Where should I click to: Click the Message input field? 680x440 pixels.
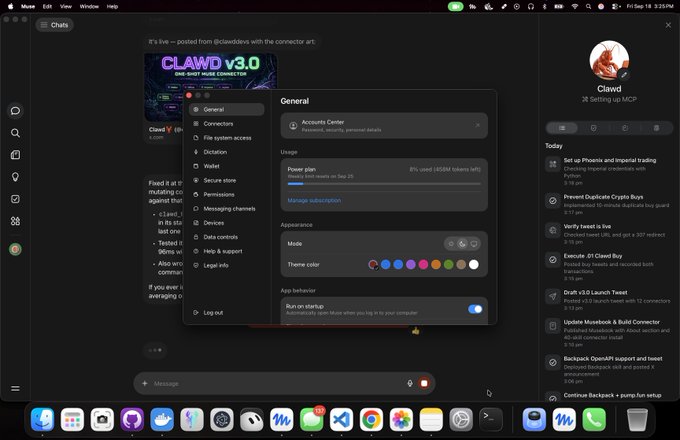(278, 383)
